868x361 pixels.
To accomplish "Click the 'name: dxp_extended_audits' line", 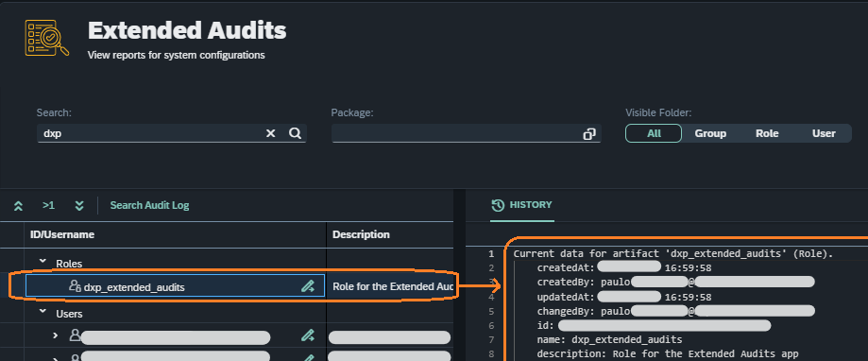I will pos(609,339).
